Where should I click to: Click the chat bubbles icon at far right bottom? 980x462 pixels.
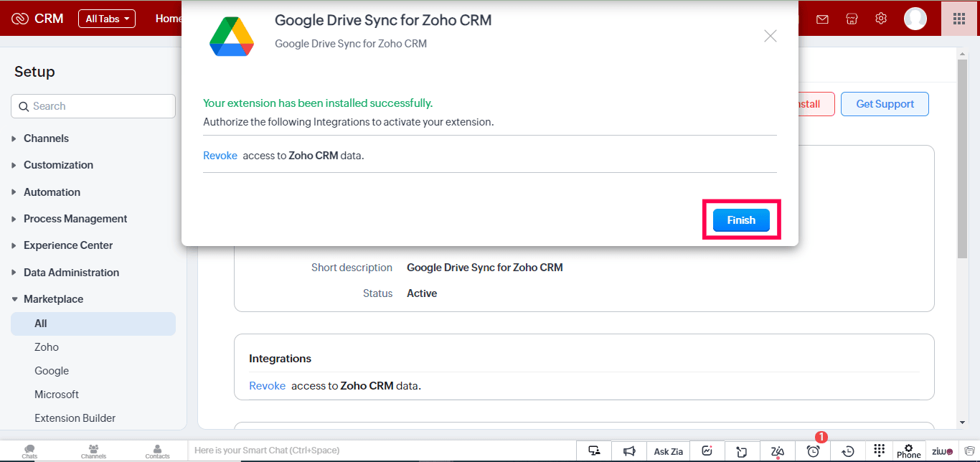click(969, 451)
